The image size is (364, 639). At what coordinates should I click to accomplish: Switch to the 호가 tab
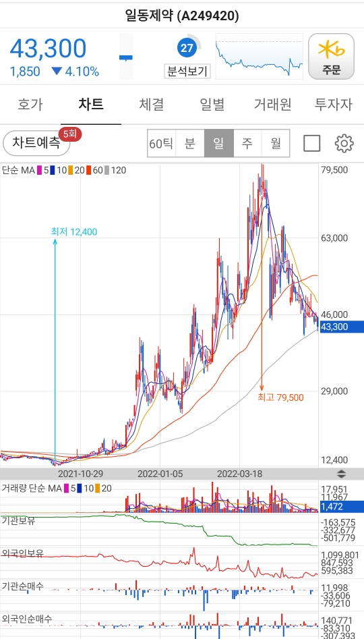[x=30, y=105]
